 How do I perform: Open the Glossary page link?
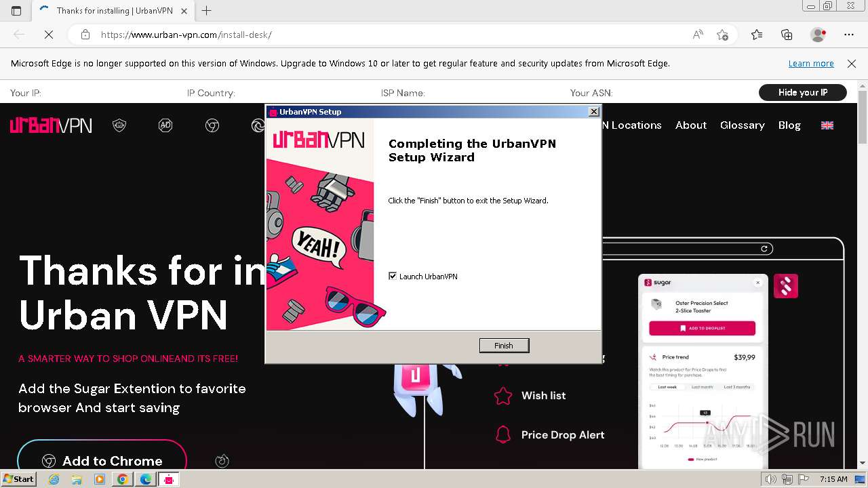(x=743, y=125)
